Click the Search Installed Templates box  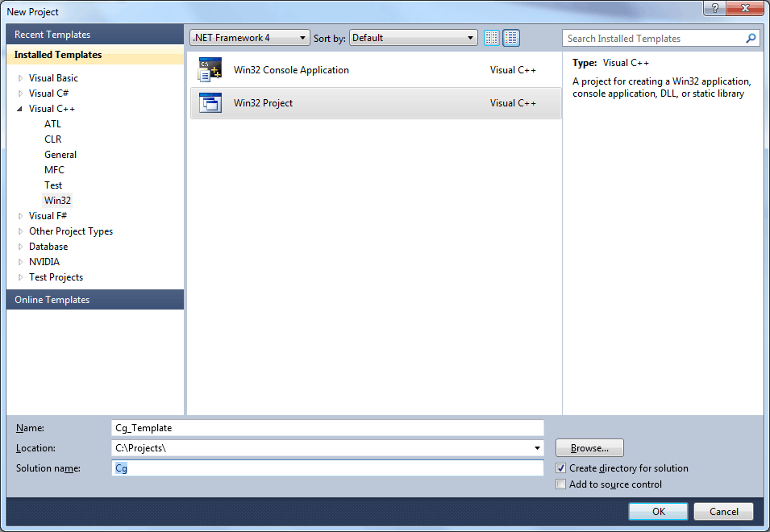tap(661, 38)
